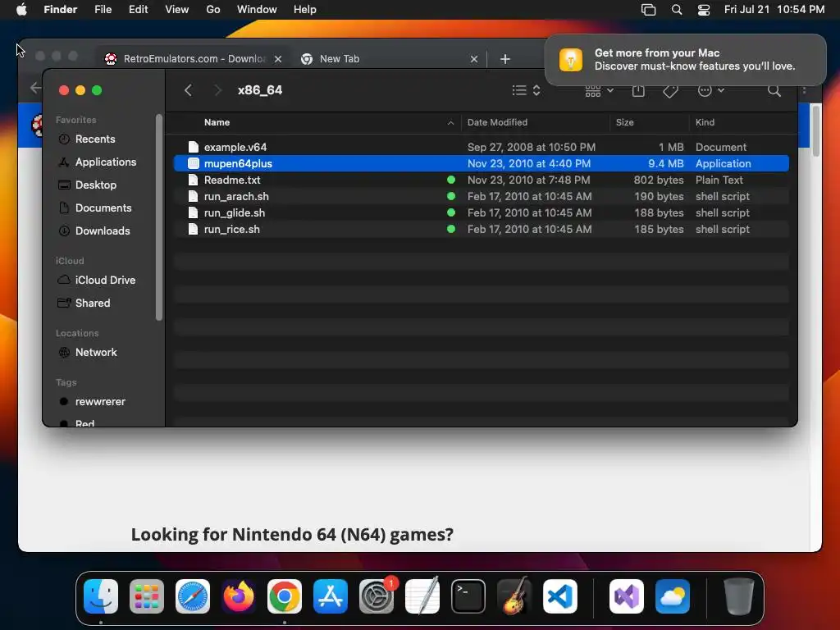Click the Stage Manager icon in menu bar
The image size is (840, 630).
[648, 10]
